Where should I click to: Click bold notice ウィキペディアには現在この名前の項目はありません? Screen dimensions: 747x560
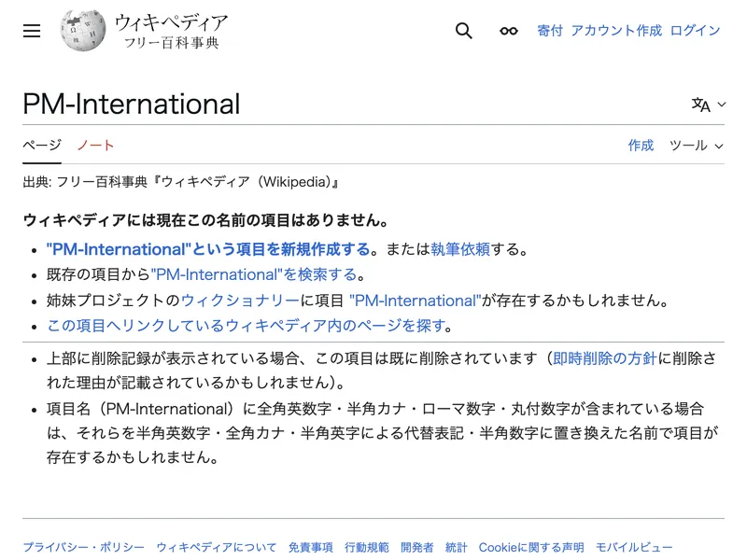[x=205, y=220]
